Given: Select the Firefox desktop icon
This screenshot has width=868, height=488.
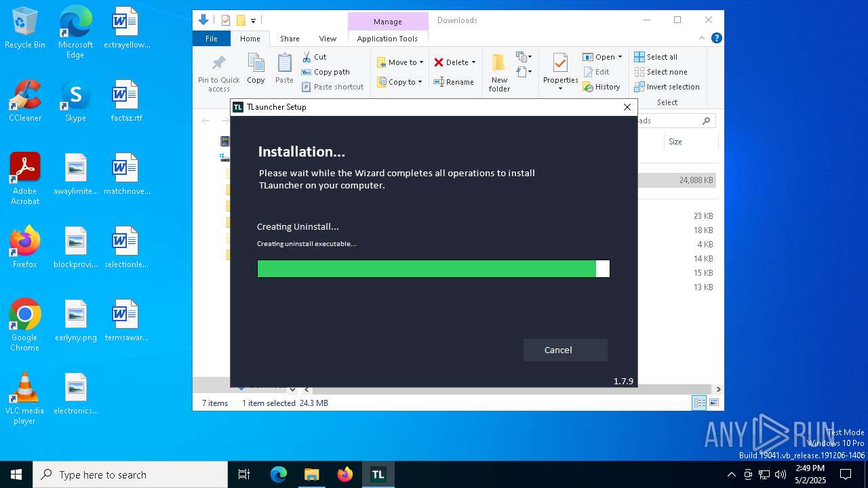Looking at the screenshot, I should [x=25, y=247].
